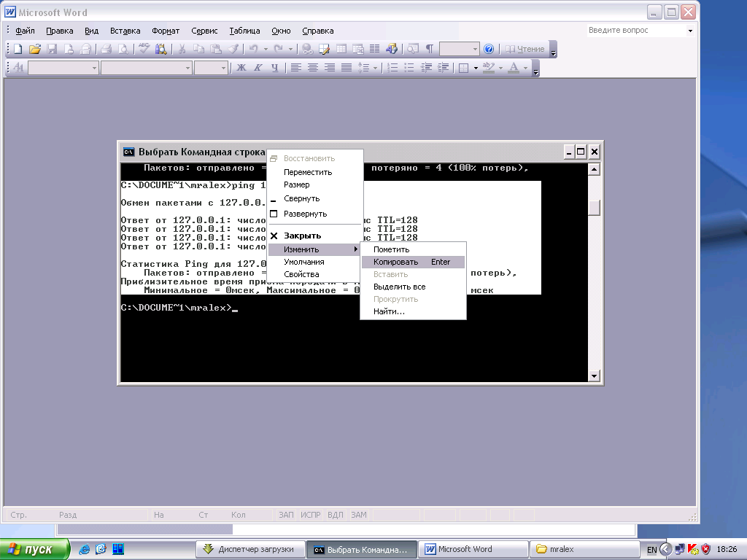The image size is (747, 560).
Task: Select justify alignment icon
Action: point(347,68)
